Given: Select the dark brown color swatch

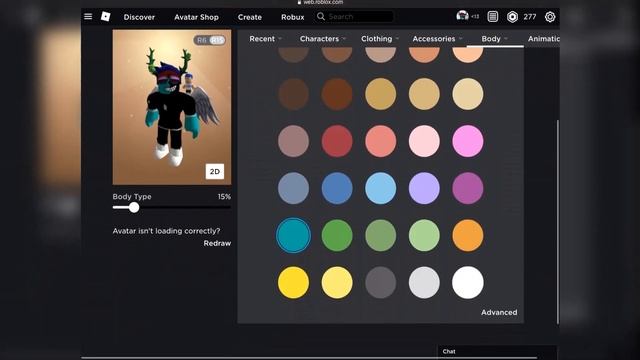Looking at the screenshot, I should 293,94.
